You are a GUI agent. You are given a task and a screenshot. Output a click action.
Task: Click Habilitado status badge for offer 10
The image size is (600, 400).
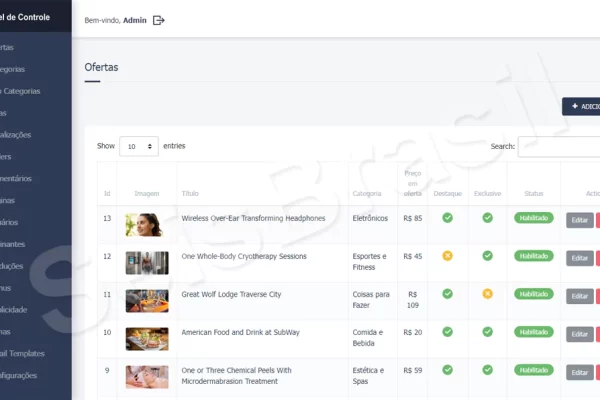pyautogui.click(x=534, y=332)
